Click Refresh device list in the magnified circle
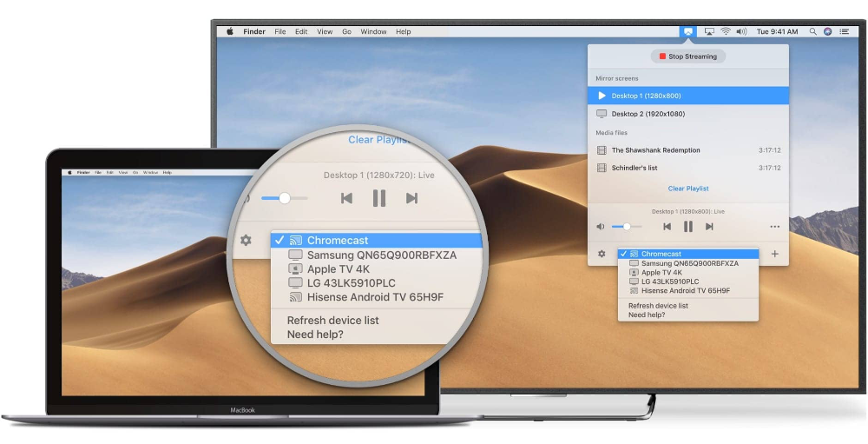This screenshot has width=868, height=444. 332,321
